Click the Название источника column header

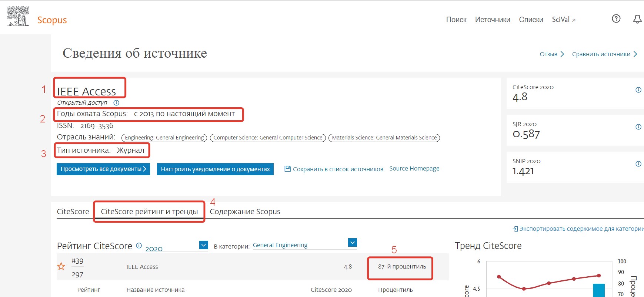[156, 290]
